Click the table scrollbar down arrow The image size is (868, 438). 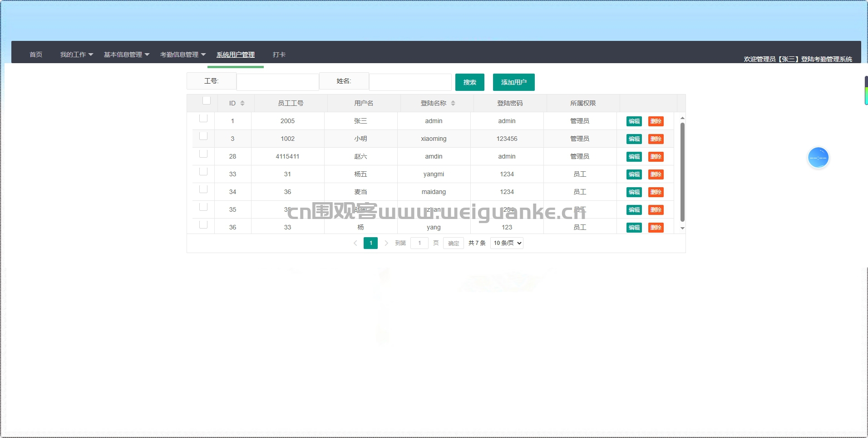682,229
